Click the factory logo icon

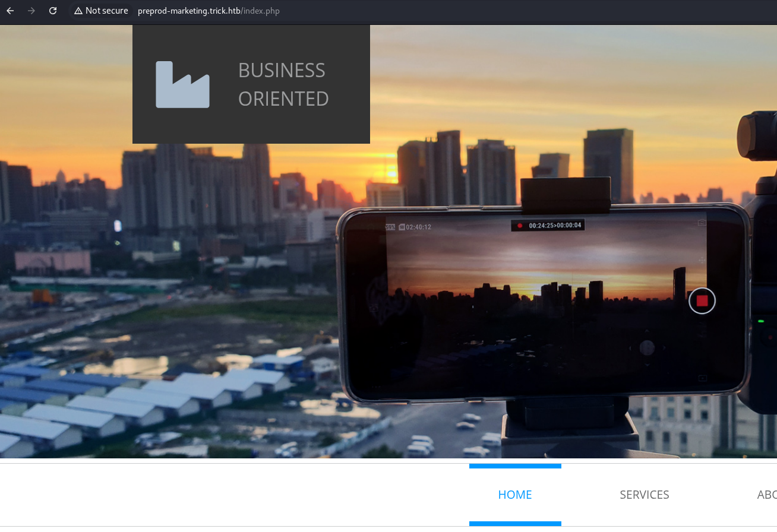182,84
